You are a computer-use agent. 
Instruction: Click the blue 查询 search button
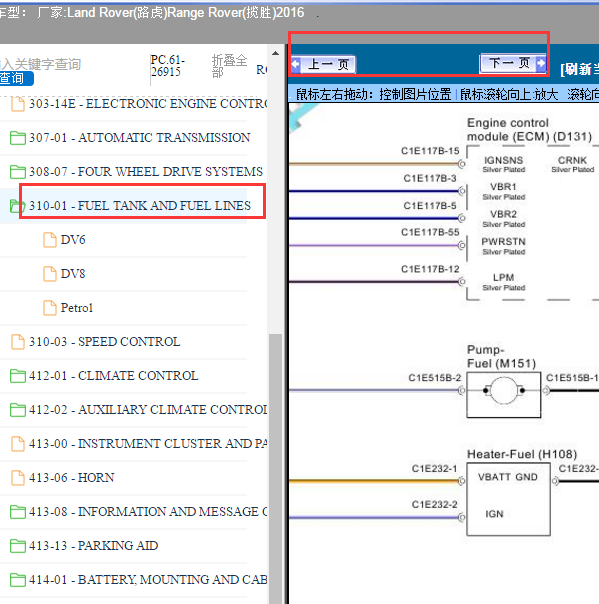click(x=15, y=78)
